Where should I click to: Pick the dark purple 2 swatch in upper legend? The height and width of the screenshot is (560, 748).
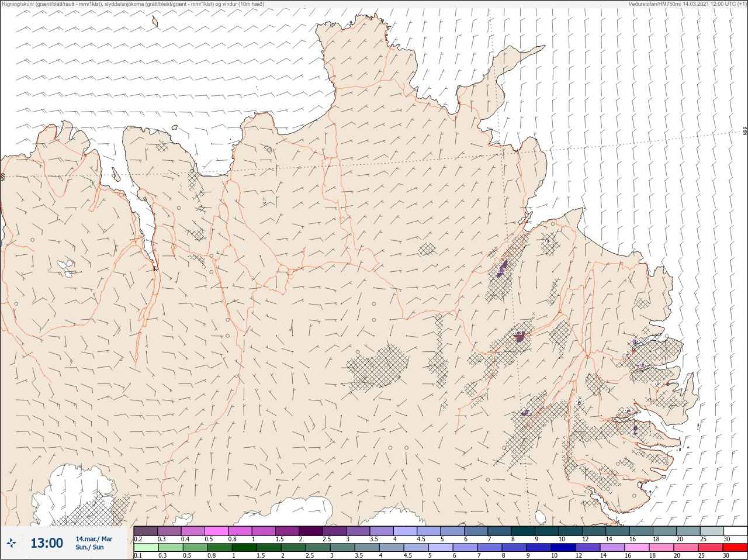pos(311,531)
